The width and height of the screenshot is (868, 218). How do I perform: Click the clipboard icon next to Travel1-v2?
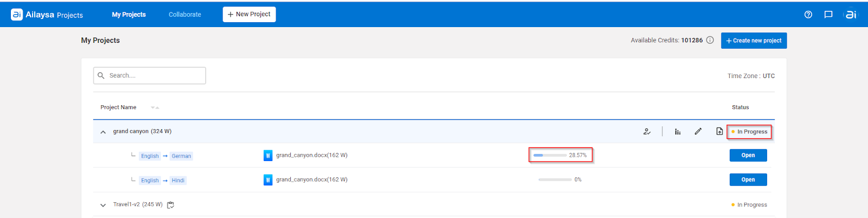(170, 205)
